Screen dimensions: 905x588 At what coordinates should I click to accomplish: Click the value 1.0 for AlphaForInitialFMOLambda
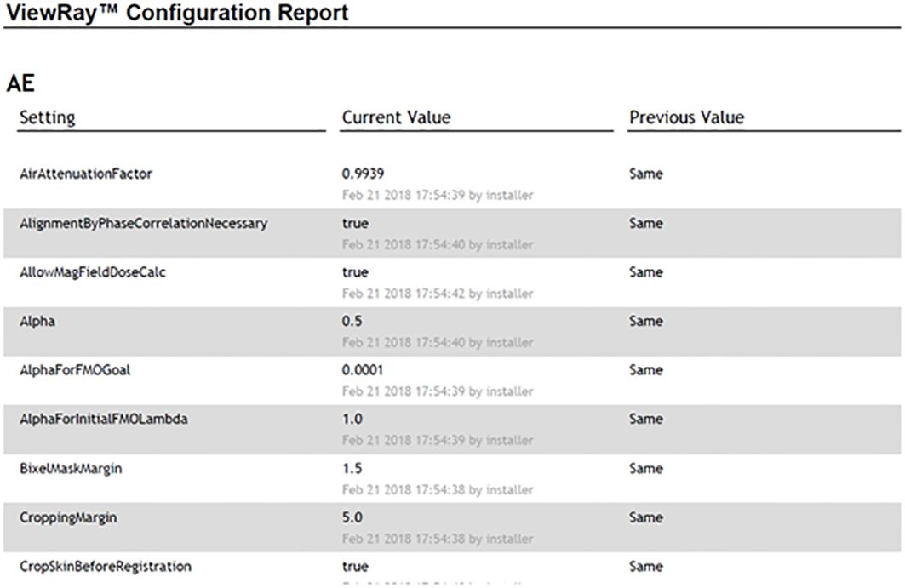(x=352, y=419)
